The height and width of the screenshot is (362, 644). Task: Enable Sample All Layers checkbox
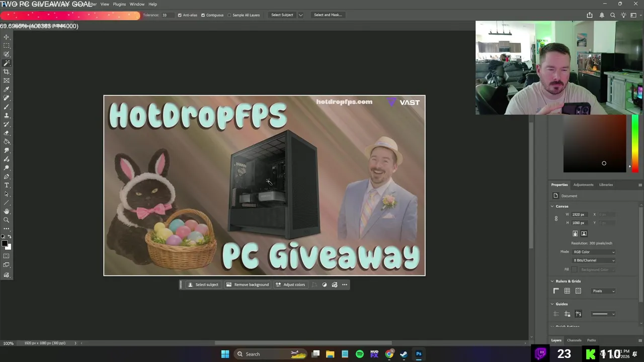[x=229, y=15]
